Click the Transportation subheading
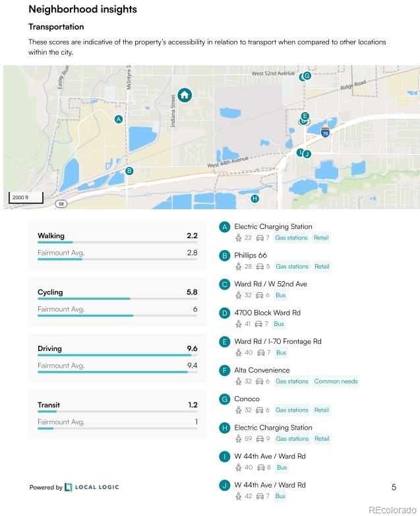420x516 pixels. pos(56,26)
